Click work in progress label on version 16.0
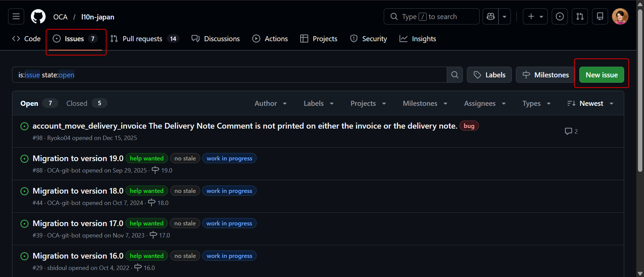The width and height of the screenshot is (644, 277). tap(229, 256)
